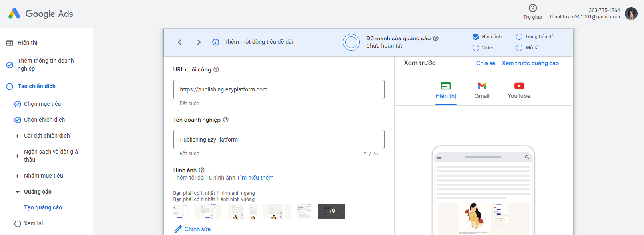Expand Ngân sách và đặt giá thầu section

pos(18,156)
